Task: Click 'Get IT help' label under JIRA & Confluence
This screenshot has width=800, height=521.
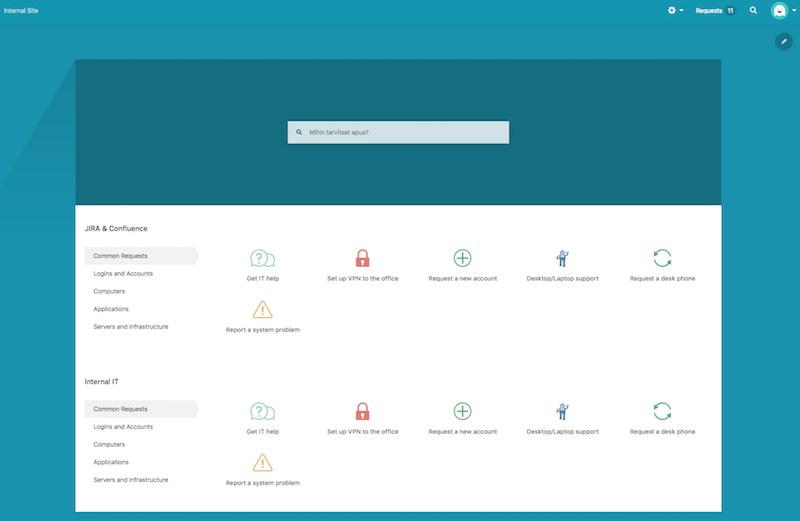Action: [263, 279]
